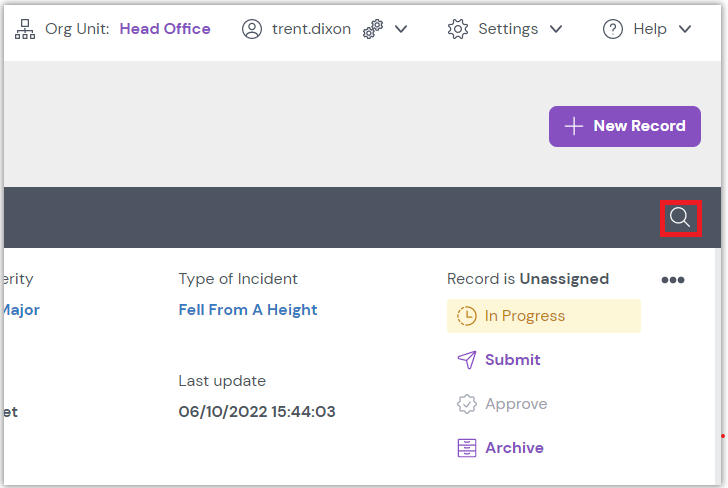Viewport: 728px width, 488px height.
Task: Click the user profile avatar icon
Action: tap(252, 29)
